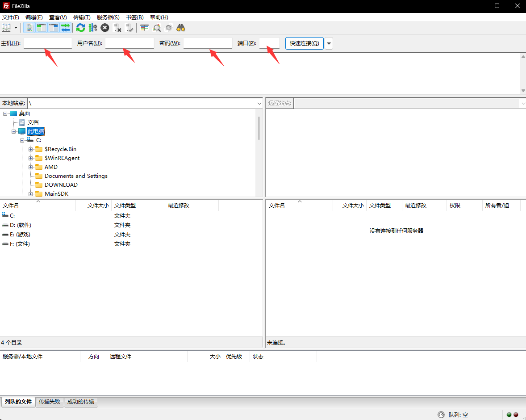Click the green activity indicator light
The image size is (526, 420).
509,415
